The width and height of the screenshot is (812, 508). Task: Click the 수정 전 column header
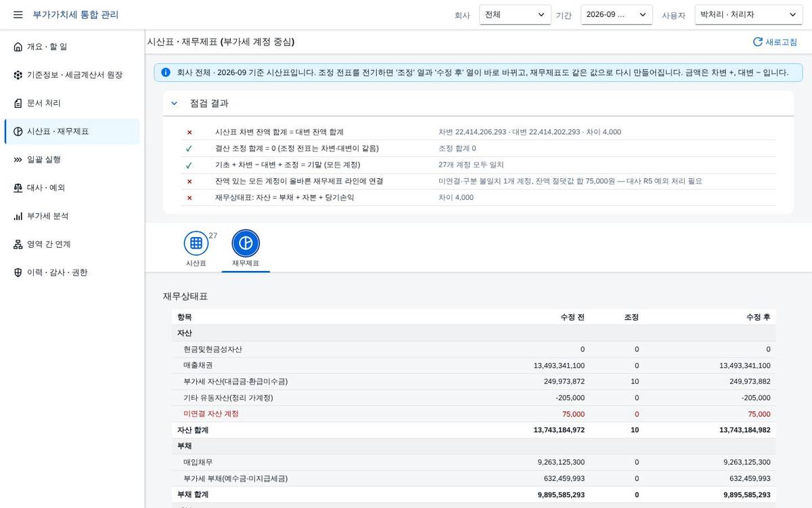pos(572,317)
